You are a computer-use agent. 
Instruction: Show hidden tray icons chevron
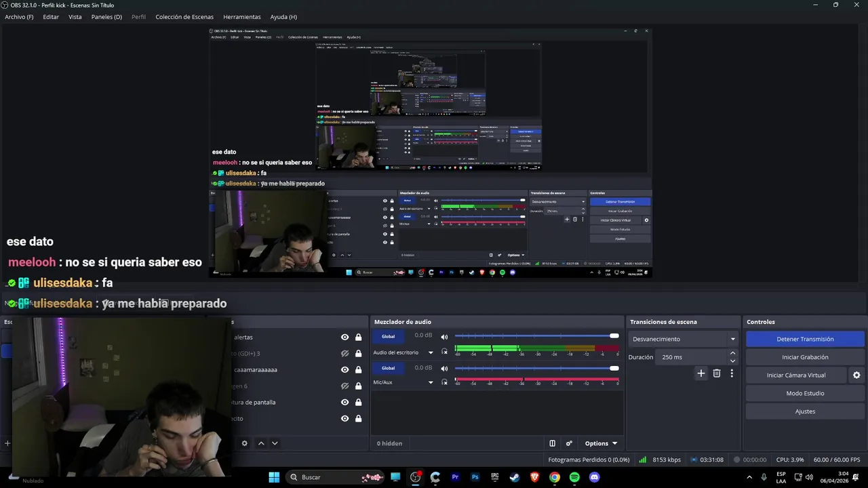pos(750,477)
